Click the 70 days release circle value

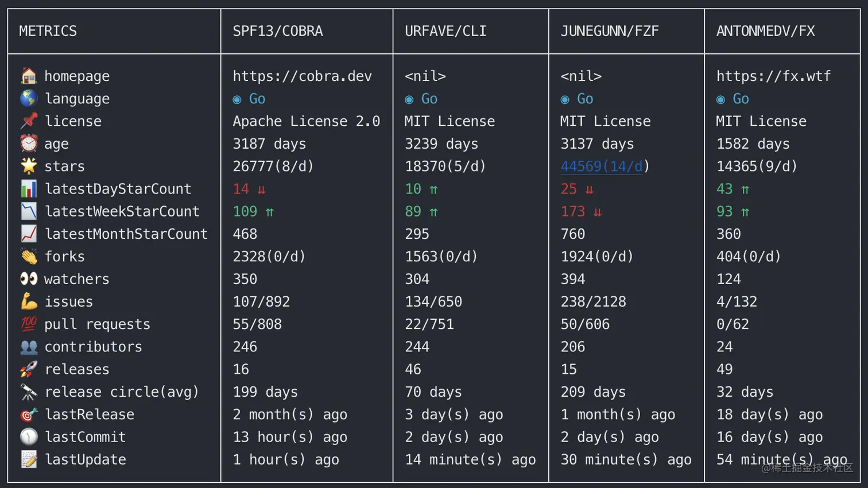(433, 392)
